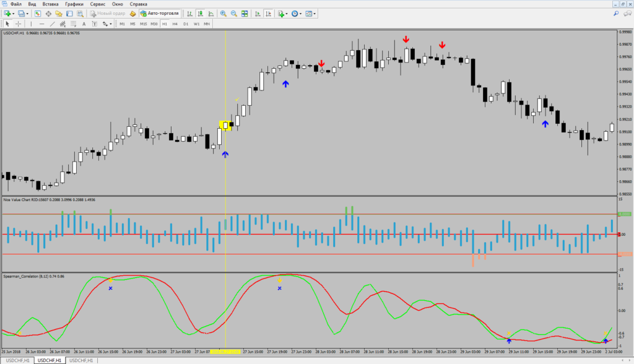Viewport: 634px width, 364px height.
Task: Select the Text tool (A)
Action: [x=84, y=24]
